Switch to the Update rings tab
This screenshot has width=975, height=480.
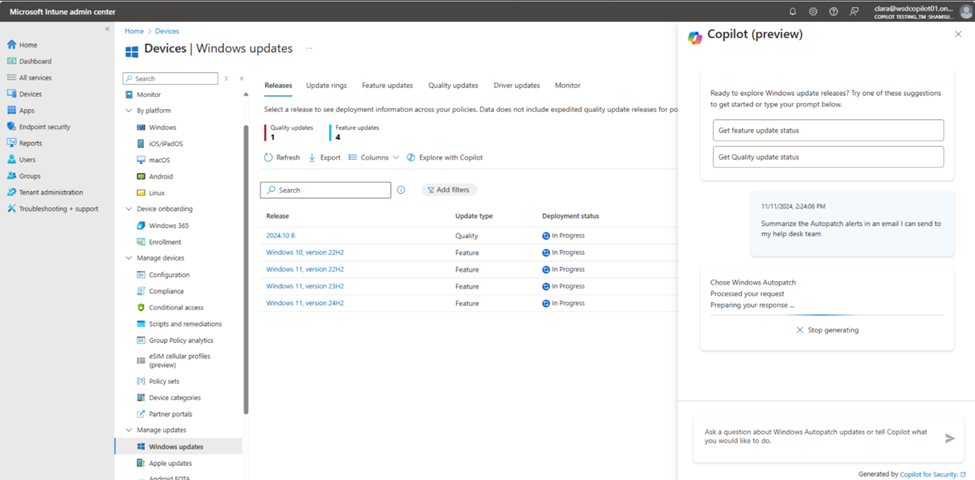(326, 86)
